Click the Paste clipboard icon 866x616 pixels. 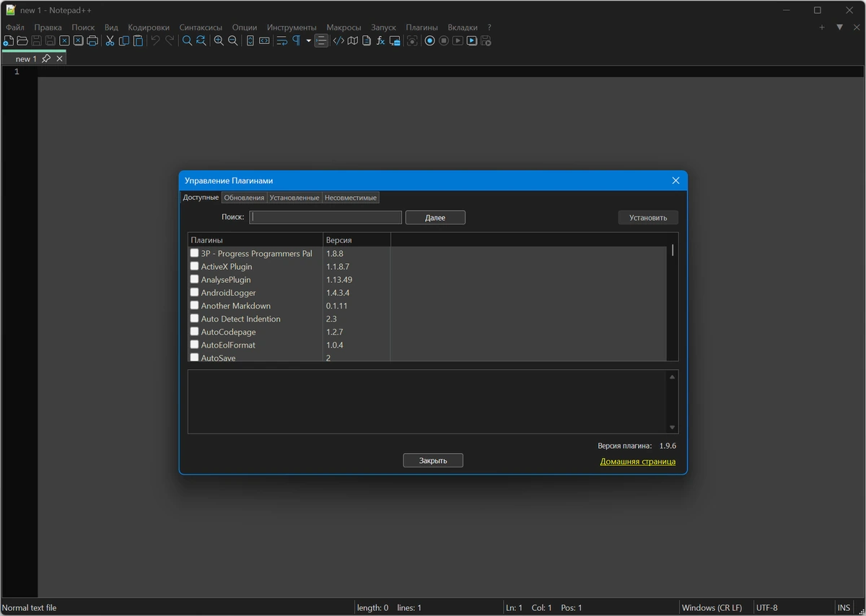(x=138, y=41)
